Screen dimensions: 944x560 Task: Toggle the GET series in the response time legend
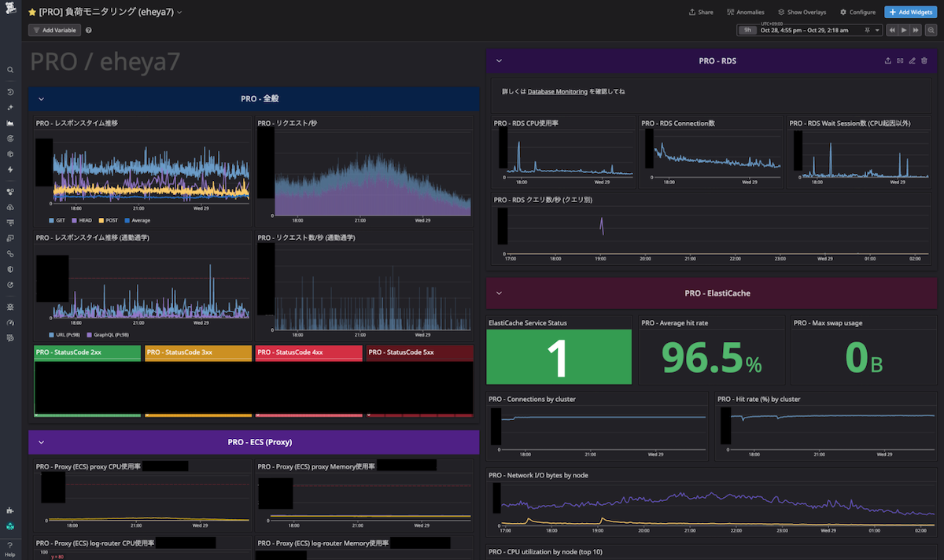57,220
